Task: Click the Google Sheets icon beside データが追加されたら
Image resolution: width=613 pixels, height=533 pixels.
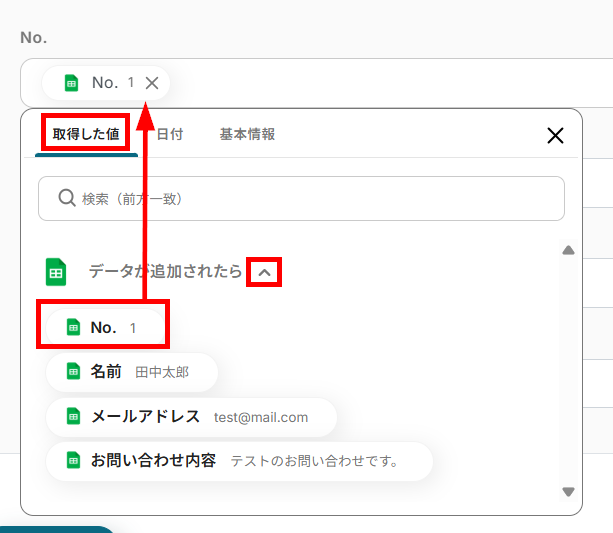Action: pyautogui.click(x=56, y=272)
